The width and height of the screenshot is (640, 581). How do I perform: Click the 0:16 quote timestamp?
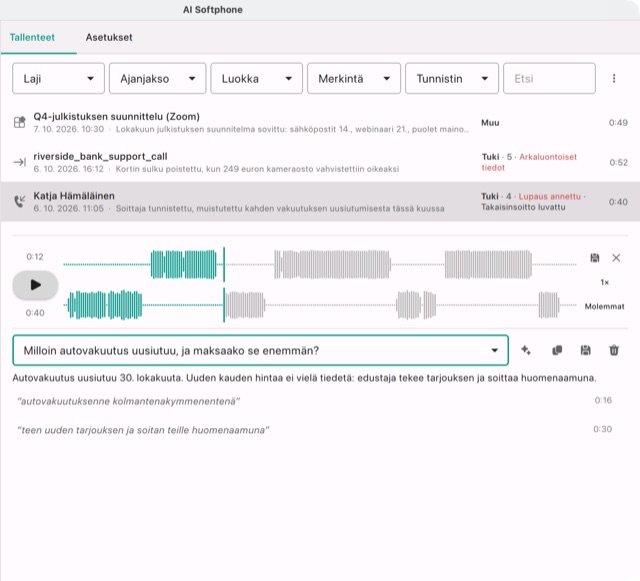pyautogui.click(x=603, y=400)
